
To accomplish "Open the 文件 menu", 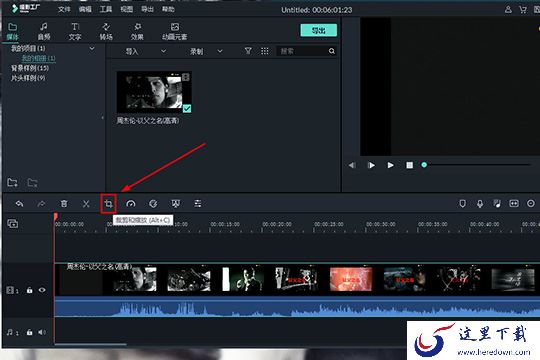I will (64, 9).
